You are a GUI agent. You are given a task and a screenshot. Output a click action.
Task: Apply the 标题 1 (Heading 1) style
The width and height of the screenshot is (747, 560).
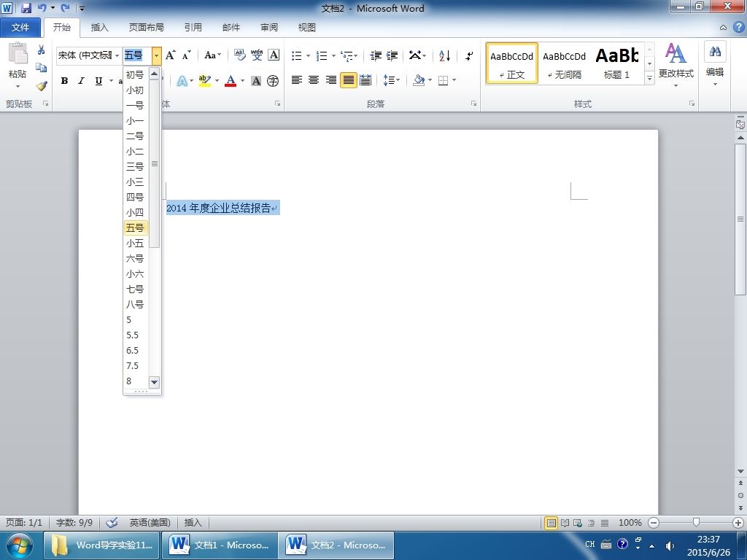(x=617, y=63)
